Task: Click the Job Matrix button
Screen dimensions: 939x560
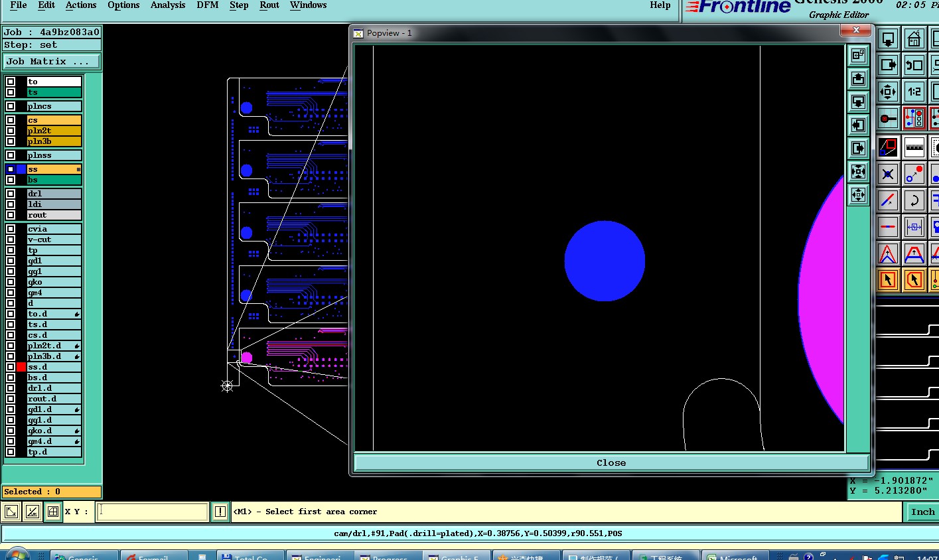Action: (x=52, y=61)
